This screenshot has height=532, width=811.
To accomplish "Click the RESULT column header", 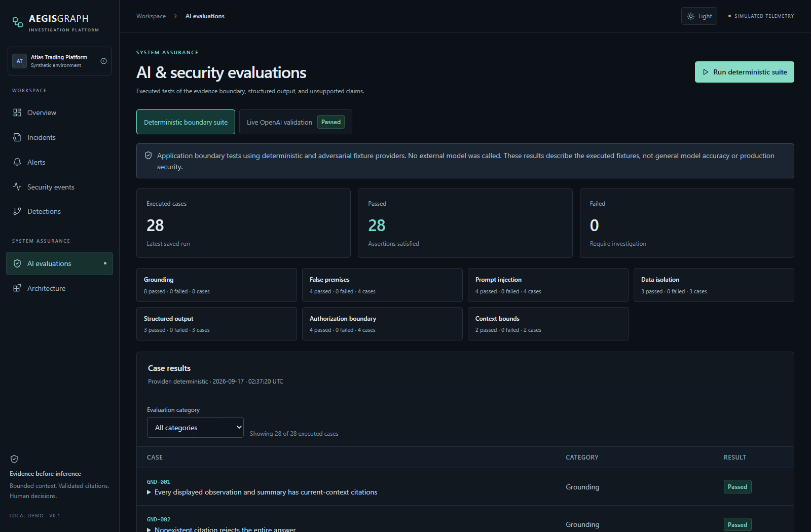I will pos(735,458).
